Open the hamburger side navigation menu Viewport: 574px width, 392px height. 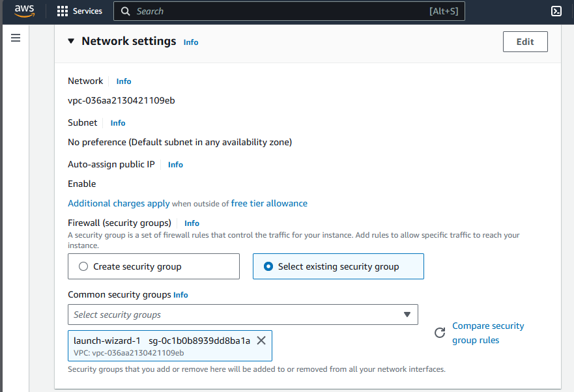point(16,38)
